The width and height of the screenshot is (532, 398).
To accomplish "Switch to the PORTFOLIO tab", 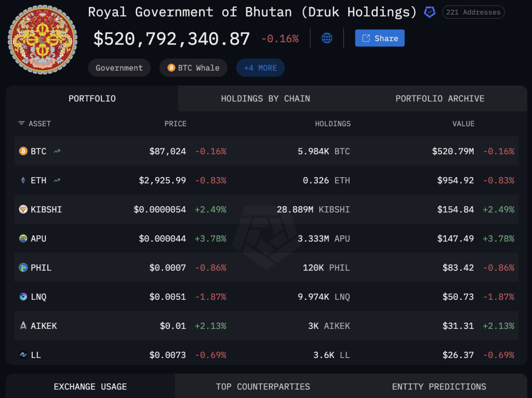I will pos(92,99).
